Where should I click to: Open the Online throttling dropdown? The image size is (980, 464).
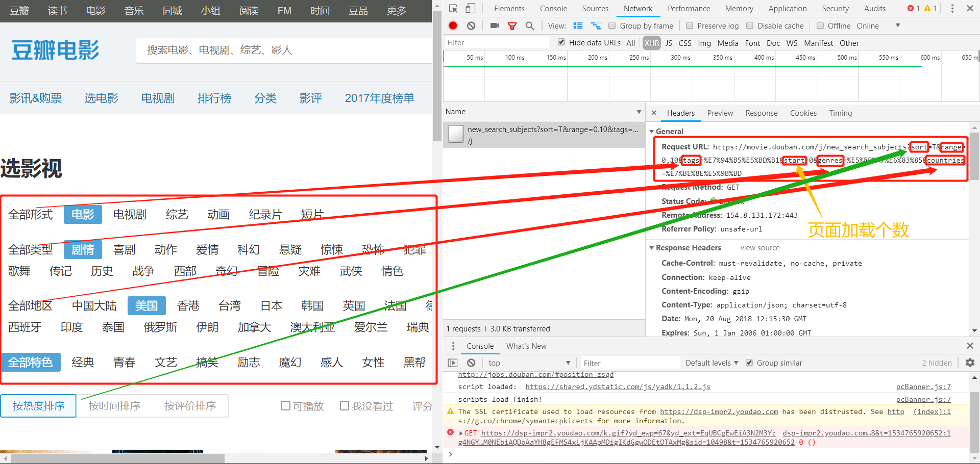878,25
